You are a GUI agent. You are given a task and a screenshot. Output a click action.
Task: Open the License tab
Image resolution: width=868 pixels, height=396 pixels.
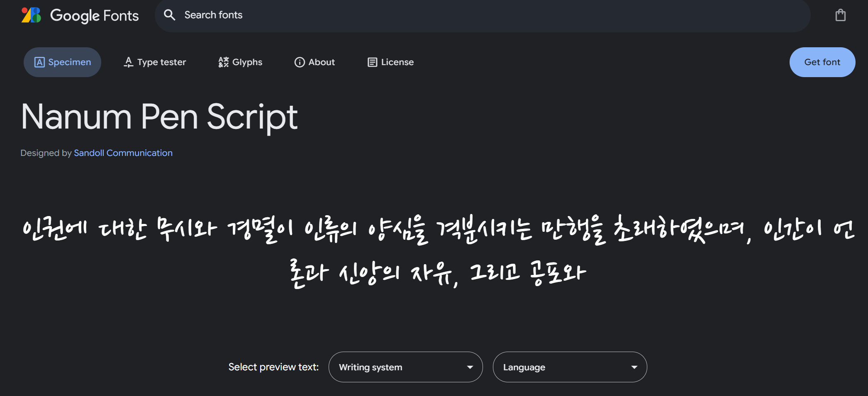(390, 62)
